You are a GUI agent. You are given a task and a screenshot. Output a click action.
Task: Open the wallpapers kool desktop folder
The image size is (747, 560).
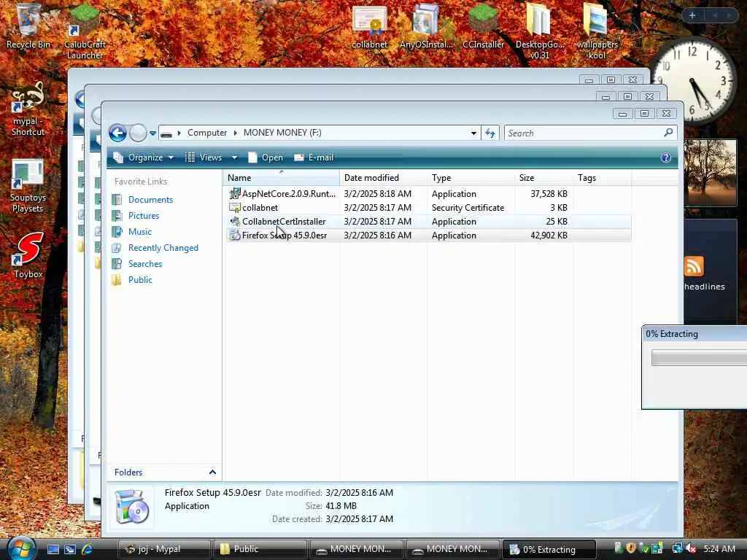[x=597, y=31]
